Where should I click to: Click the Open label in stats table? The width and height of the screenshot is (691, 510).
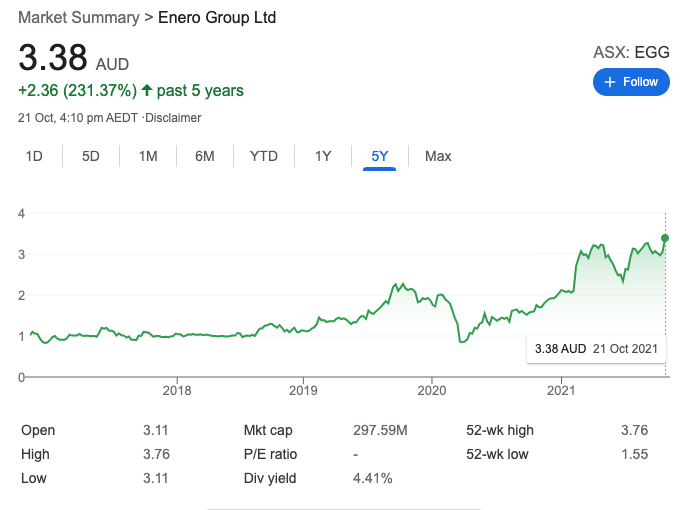point(38,430)
